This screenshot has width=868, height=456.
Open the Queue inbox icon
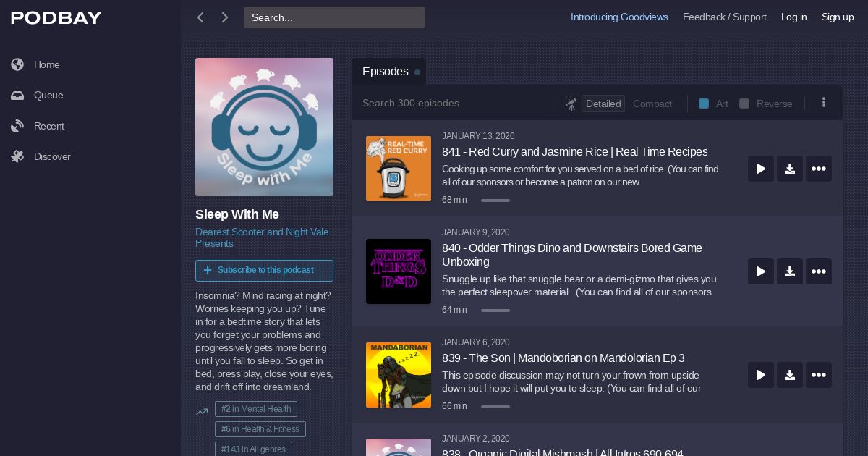point(17,96)
